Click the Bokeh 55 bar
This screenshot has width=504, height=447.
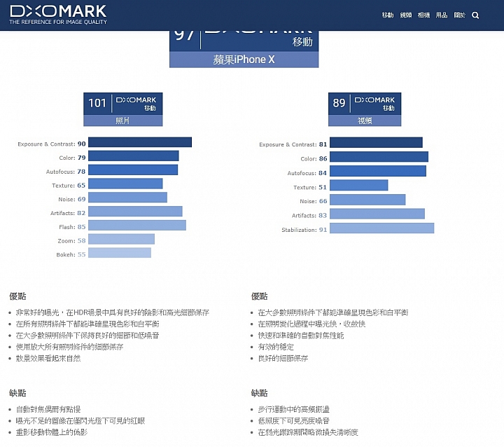coord(120,253)
